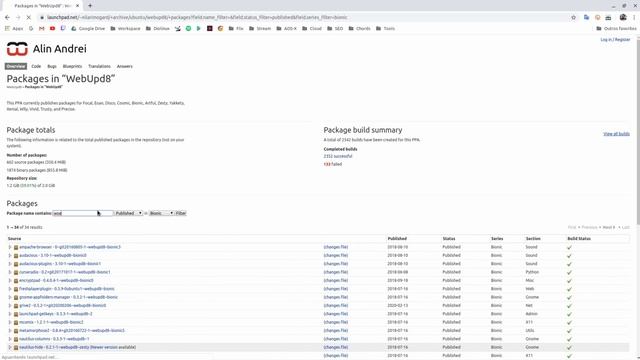Open the nautilus-columns package link
This screenshot has height=360, width=640.
(54, 339)
